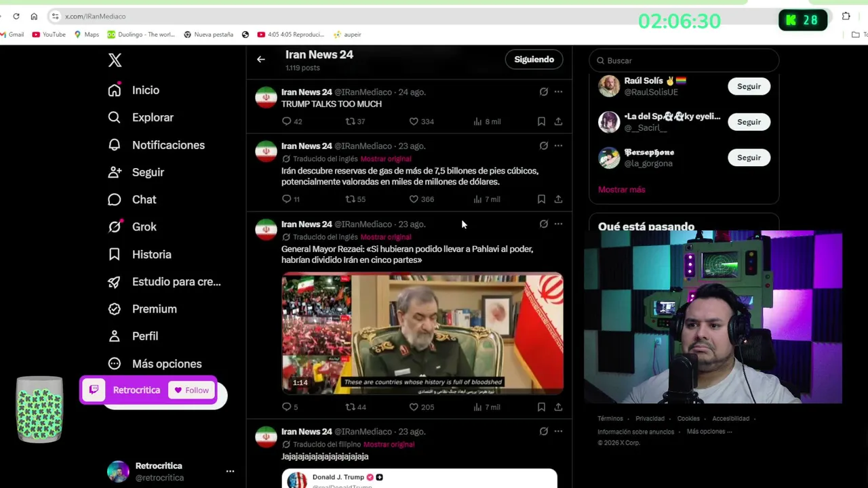868x488 pixels.
Task: Share the Iran gas reserves post
Action: tap(558, 199)
